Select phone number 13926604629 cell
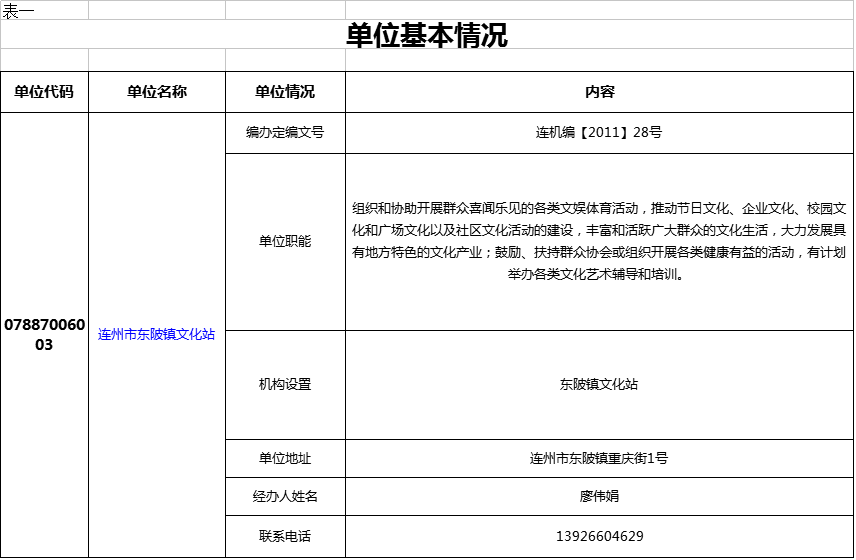 pyautogui.click(x=599, y=537)
